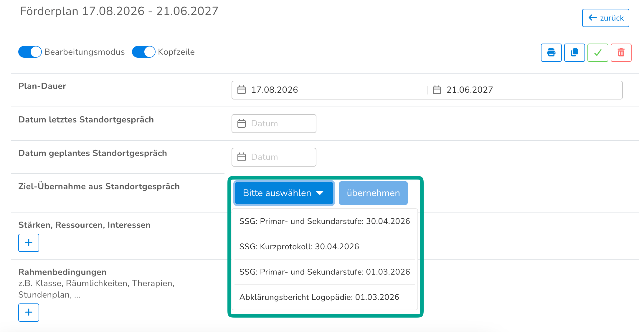Choose SSG: Primar- und Sekundarstufe: 01.03.2026
This screenshot has height=332, width=644.
pyautogui.click(x=324, y=272)
